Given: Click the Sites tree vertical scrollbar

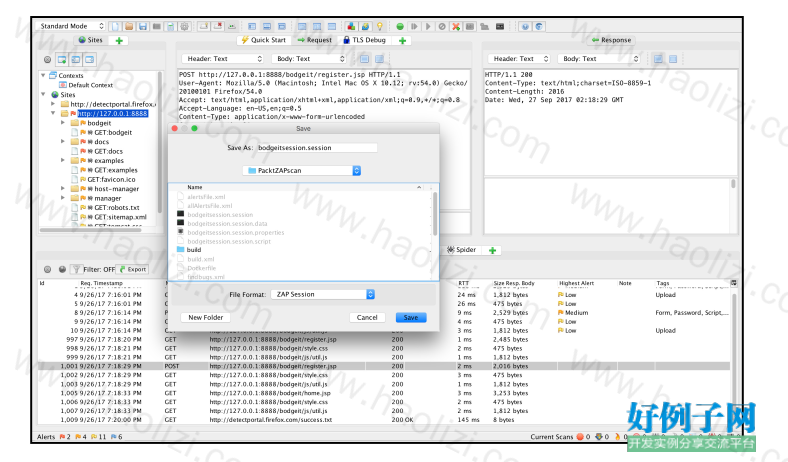Looking at the screenshot, I should coord(160,143).
